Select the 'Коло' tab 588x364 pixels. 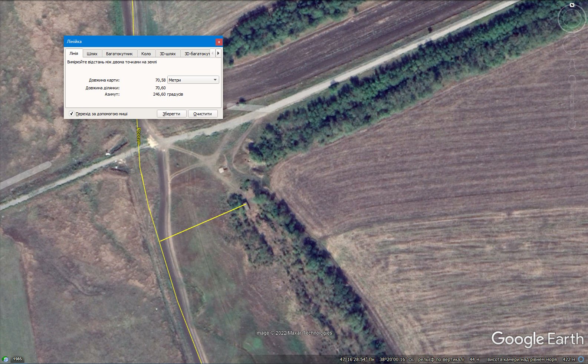(146, 54)
